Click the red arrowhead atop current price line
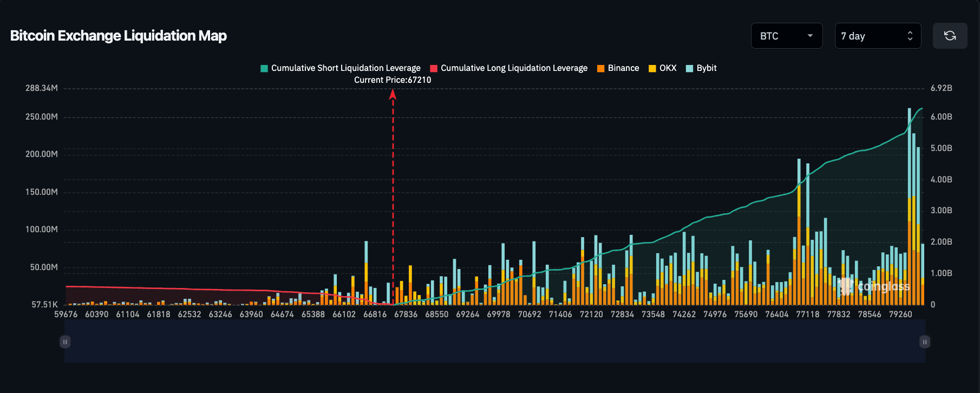Image resolution: width=980 pixels, height=393 pixels. pyautogui.click(x=393, y=95)
